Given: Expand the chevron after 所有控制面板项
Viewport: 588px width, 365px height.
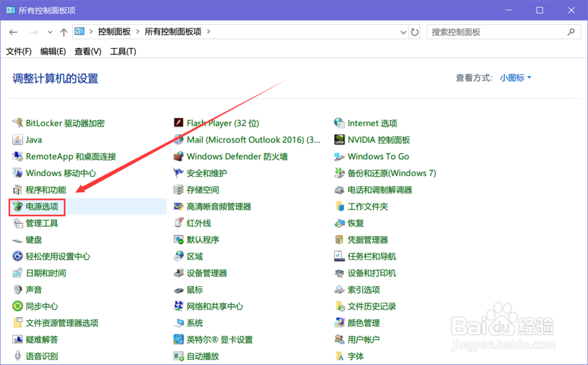Looking at the screenshot, I should 209,32.
